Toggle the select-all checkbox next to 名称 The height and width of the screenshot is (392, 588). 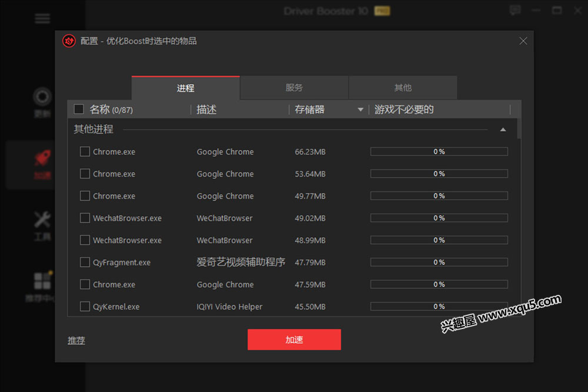coord(79,109)
